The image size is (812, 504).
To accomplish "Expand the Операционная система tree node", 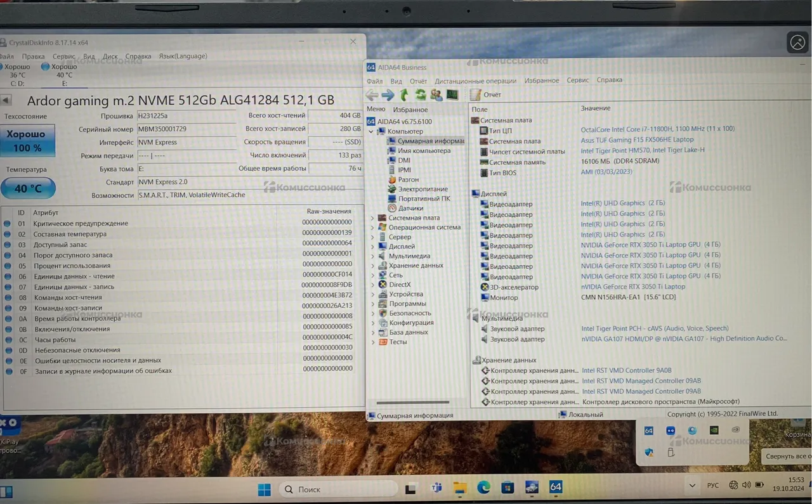I will (x=372, y=228).
